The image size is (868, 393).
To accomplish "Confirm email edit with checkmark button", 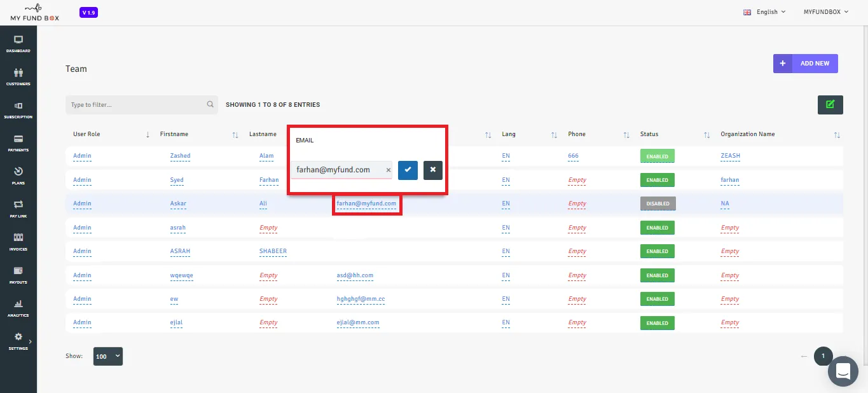I will 408,170.
